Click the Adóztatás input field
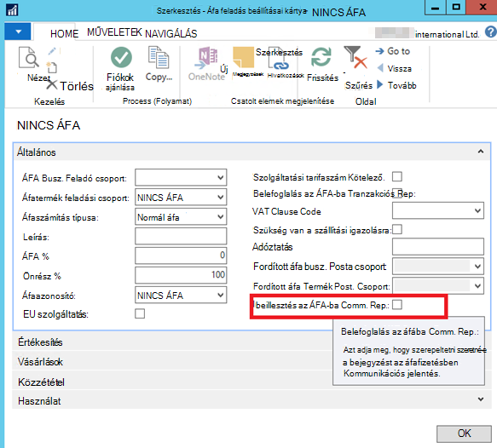This screenshot has width=497, height=448. [x=438, y=246]
